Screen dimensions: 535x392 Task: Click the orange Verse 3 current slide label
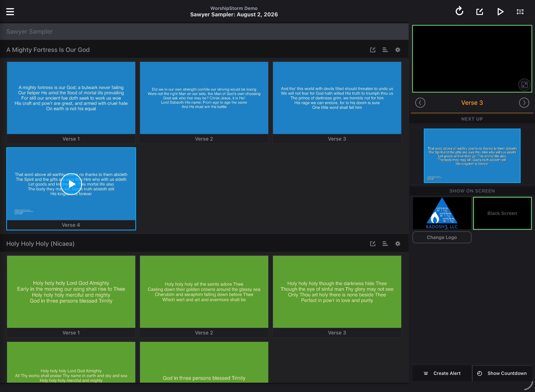click(x=472, y=103)
